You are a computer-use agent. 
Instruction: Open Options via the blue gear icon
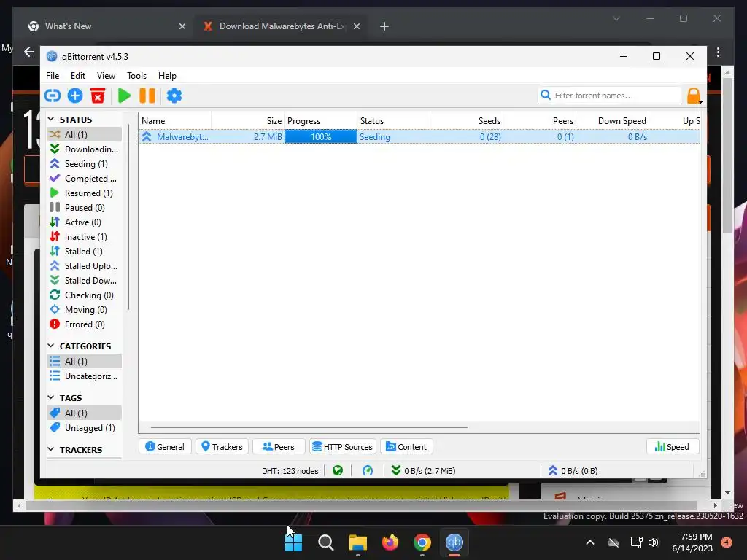174,96
